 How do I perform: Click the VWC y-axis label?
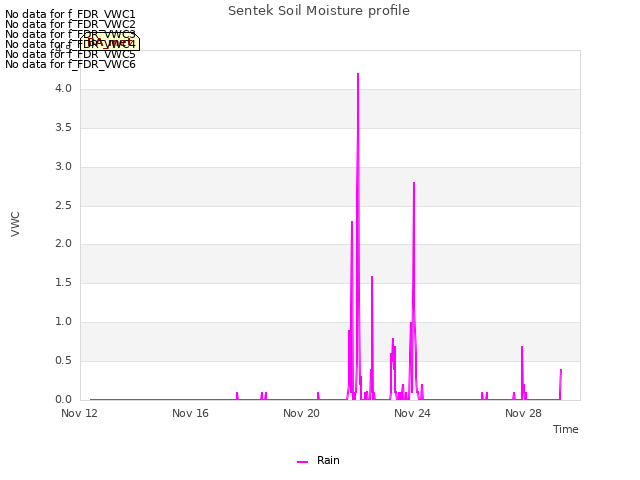[15, 224]
